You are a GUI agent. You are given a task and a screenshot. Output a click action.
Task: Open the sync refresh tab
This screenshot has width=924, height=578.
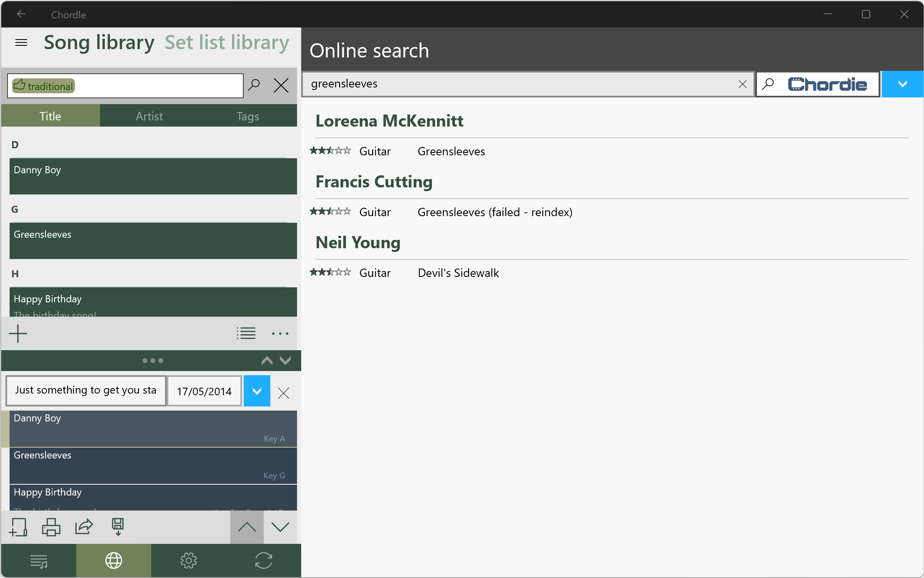click(264, 561)
